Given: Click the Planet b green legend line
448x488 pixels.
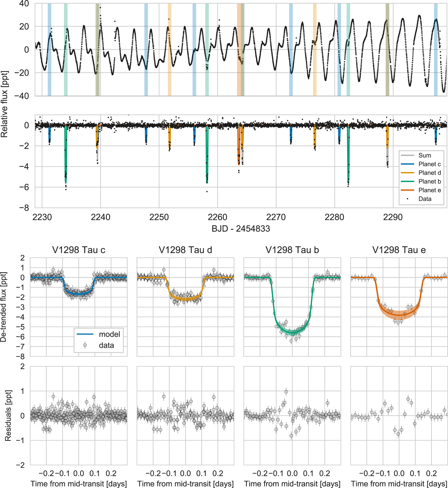Looking at the screenshot, I should point(407,181).
